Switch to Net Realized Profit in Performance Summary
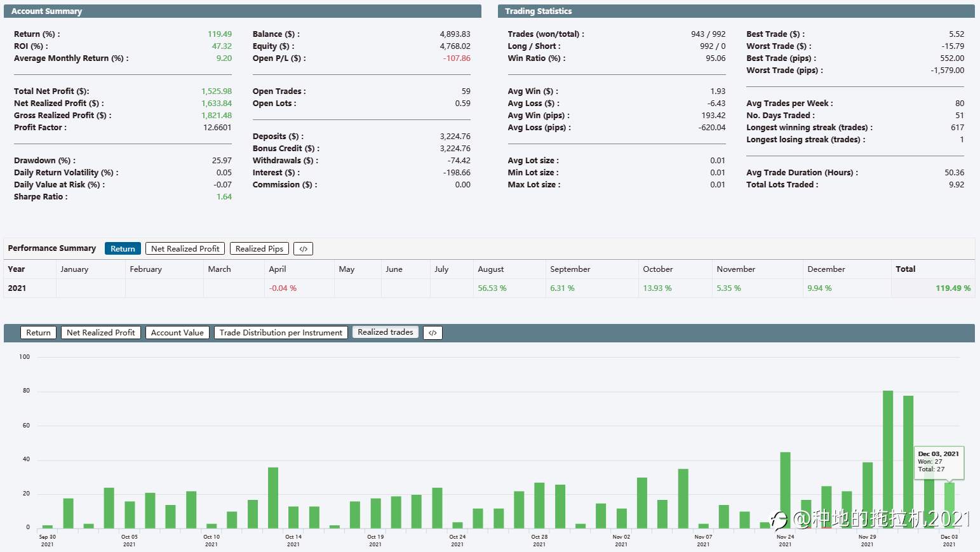 pyautogui.click(x=185, y=249)
